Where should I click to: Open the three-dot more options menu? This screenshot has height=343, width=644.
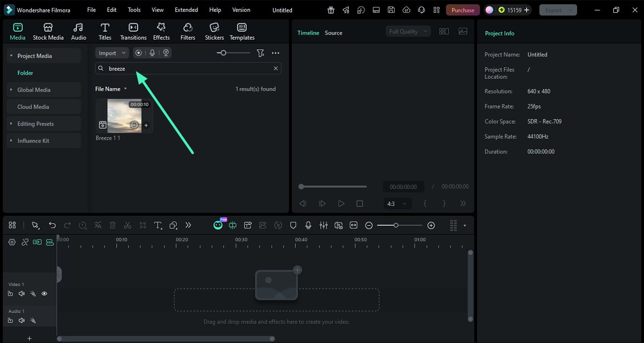275,53
